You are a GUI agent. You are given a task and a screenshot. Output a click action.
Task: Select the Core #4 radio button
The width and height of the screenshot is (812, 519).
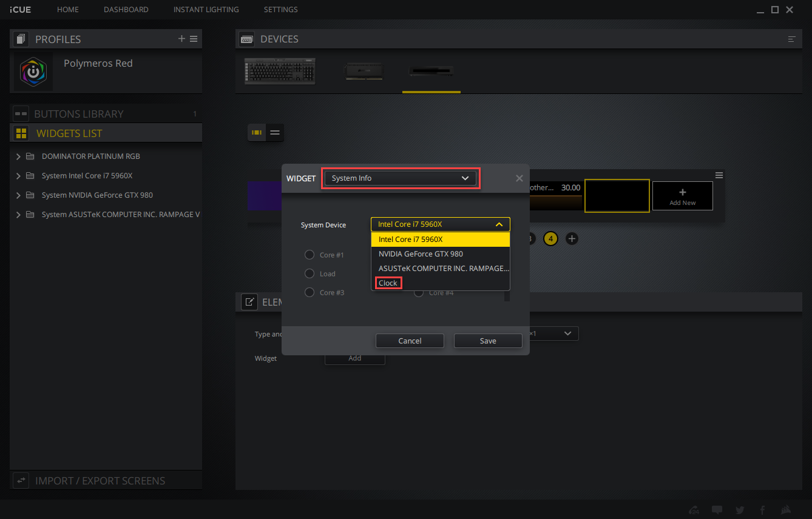419,292
